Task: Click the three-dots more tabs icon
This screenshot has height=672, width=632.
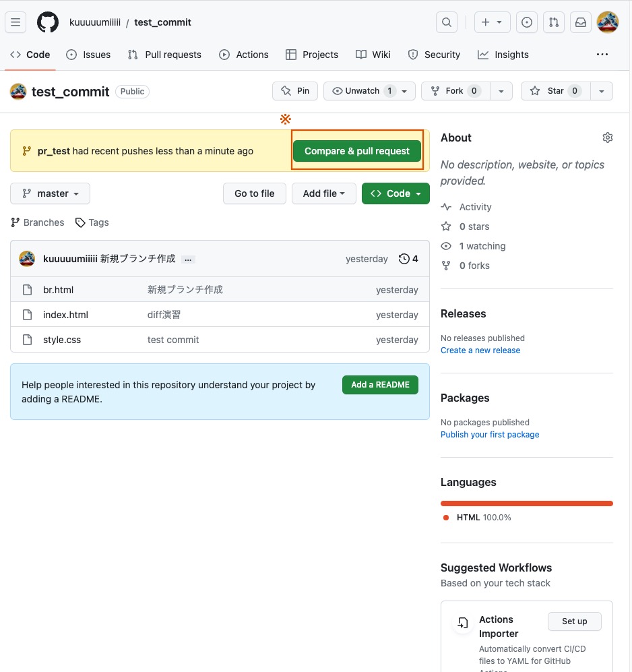Action: click(602, 55)
